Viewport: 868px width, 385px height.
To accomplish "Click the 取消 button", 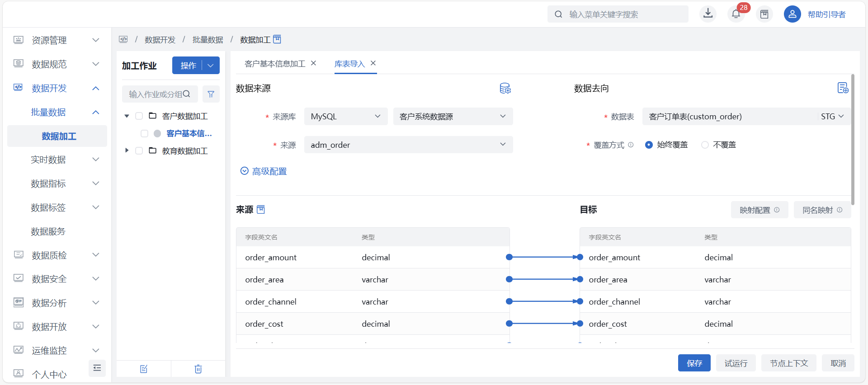I will pyautogui.click(x=838, y=363).
